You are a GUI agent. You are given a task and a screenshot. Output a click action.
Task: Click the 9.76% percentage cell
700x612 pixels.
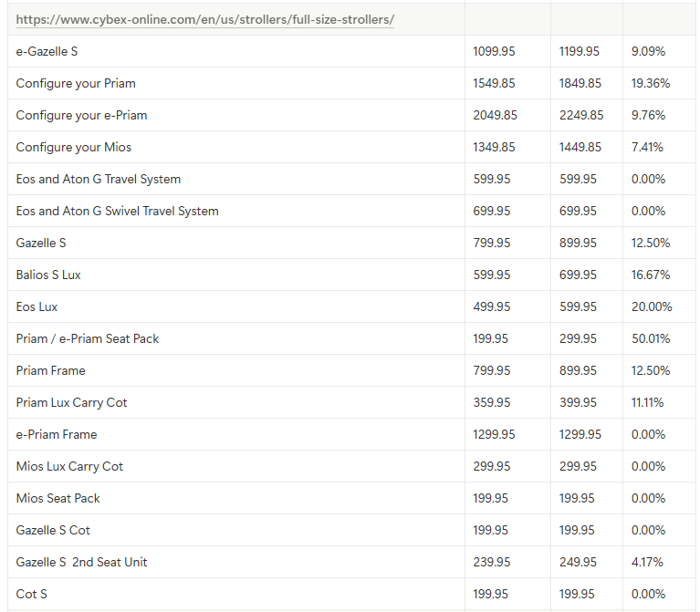point(659,115)
